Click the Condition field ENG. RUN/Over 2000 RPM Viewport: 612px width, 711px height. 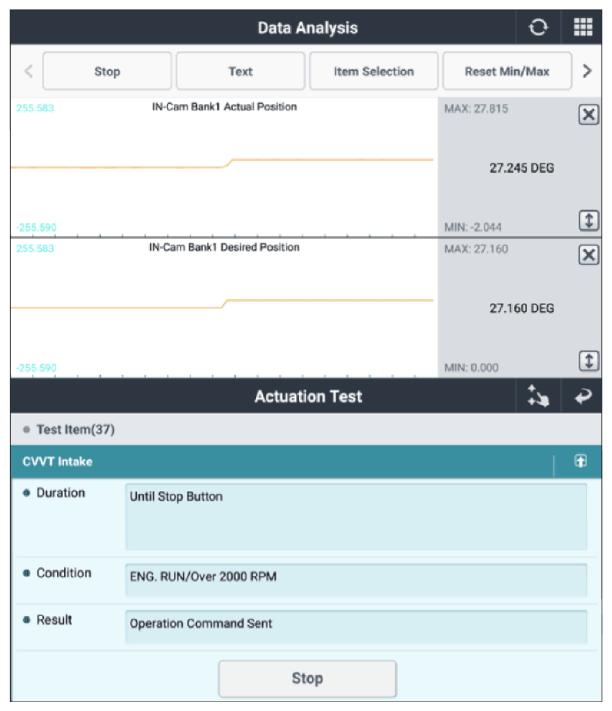click(356, 580)
